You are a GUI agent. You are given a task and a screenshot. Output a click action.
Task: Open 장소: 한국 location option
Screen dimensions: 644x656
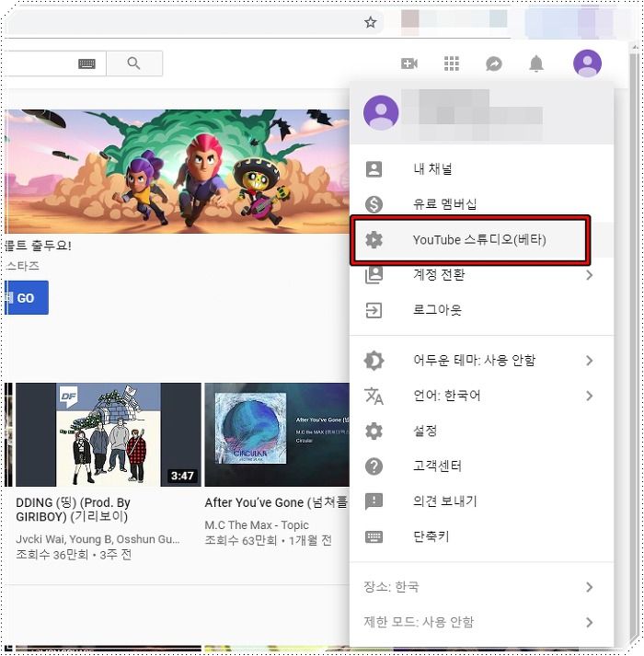481,587
